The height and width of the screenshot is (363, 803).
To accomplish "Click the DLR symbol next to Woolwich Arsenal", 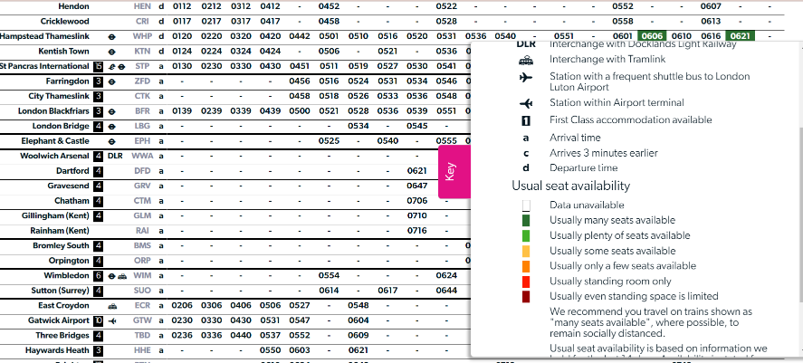I will (x=115, y=156).
